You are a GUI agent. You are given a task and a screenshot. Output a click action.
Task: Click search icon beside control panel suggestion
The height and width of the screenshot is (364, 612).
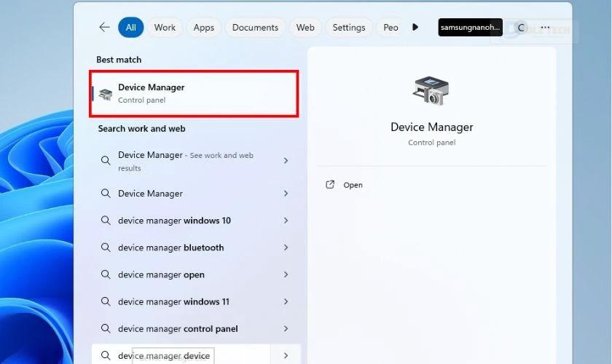(106, 328)
